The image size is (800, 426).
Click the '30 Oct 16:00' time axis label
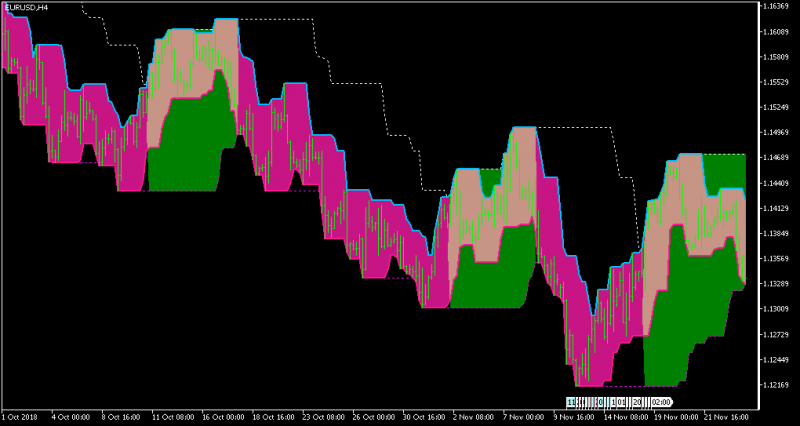tap(423, 417)
